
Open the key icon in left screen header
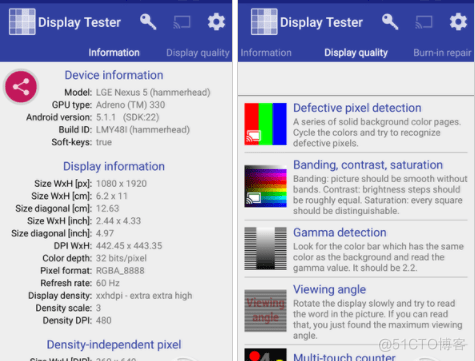pyautogui.click(x=148, y=22)
